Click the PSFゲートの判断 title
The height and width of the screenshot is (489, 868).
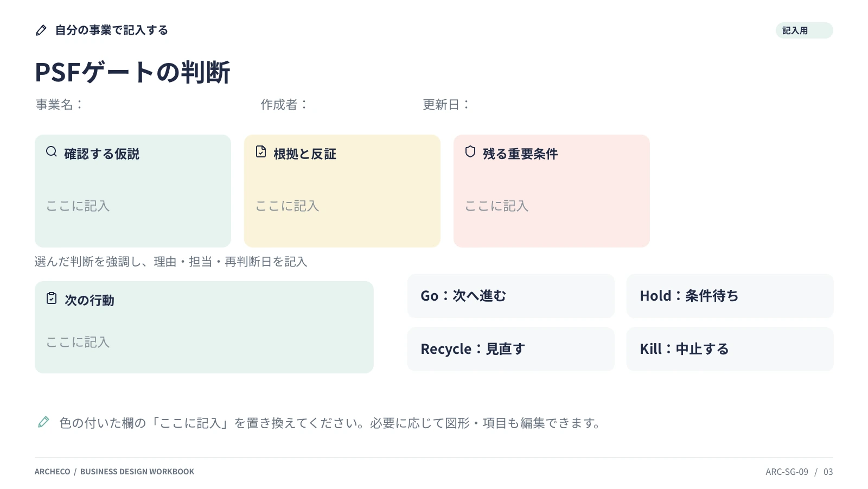(x=133, y=72)
